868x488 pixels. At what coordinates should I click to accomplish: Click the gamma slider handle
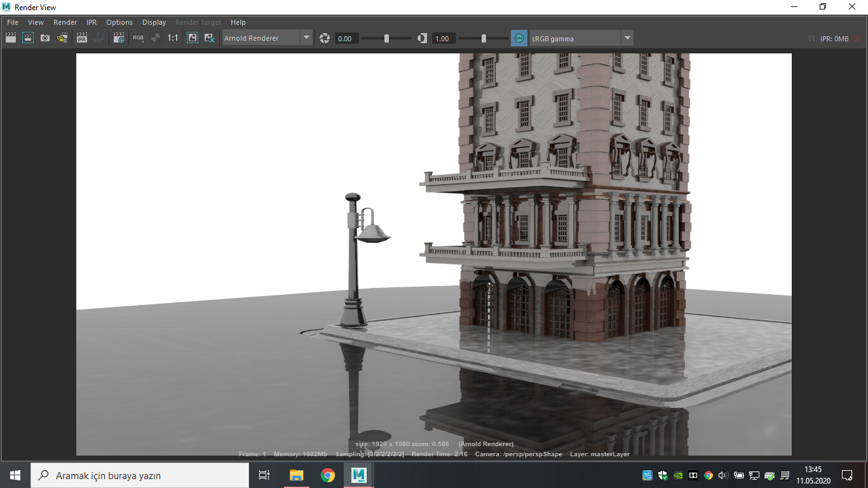tap(484, 38)
